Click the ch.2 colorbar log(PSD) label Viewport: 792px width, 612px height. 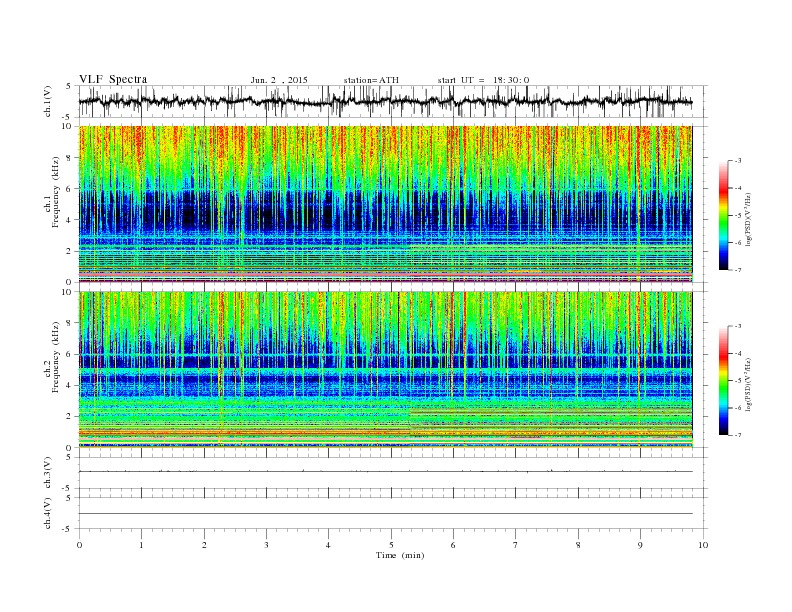(748, 383)
